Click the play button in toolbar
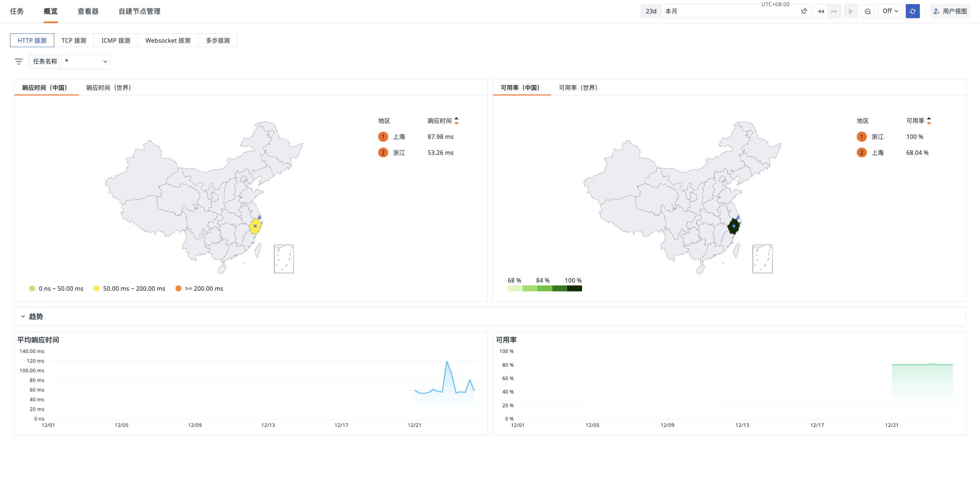 [x=851, y=12]
